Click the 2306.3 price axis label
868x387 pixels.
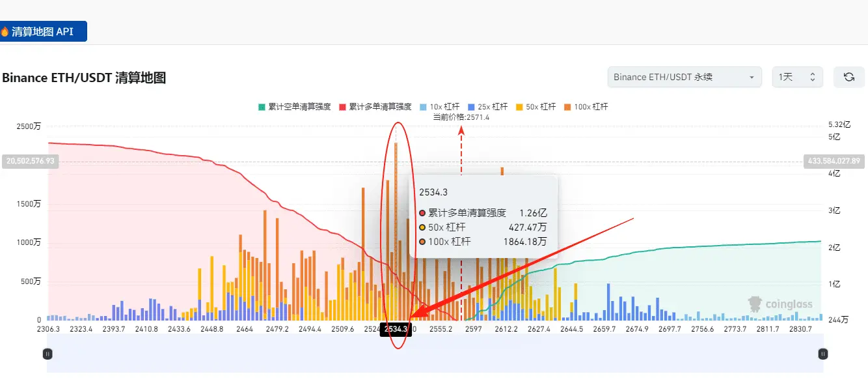tap(48, 329)
